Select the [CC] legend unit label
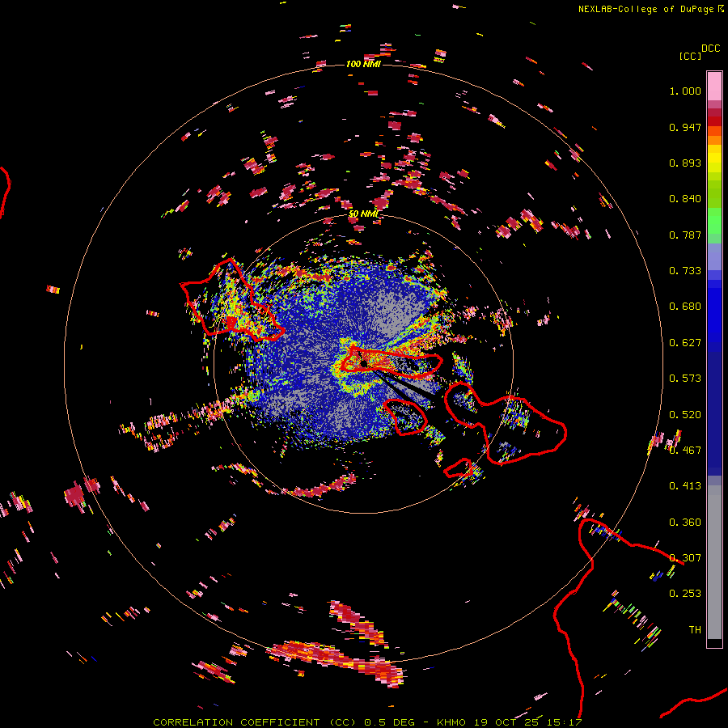 point(690,56)
